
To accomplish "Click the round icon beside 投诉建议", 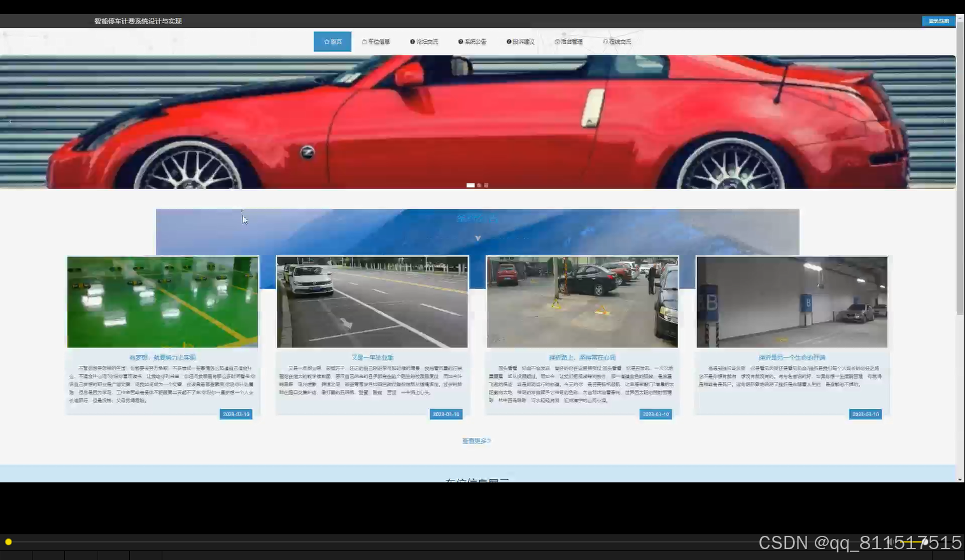I will [509, 41].
